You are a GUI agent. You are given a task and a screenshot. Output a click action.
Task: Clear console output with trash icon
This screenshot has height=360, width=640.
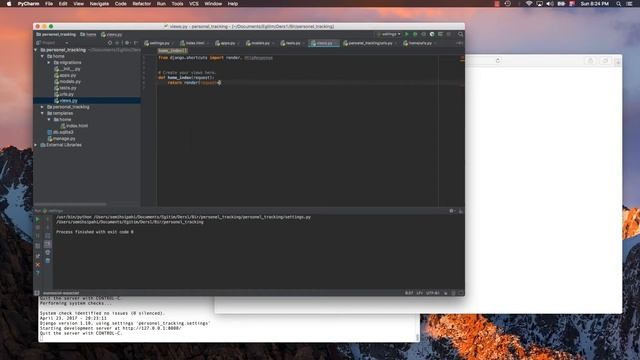[47, 260]
